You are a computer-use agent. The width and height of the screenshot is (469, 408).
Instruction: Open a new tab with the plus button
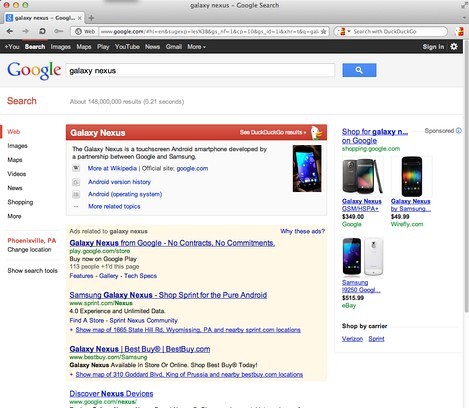tap(91, 18)
